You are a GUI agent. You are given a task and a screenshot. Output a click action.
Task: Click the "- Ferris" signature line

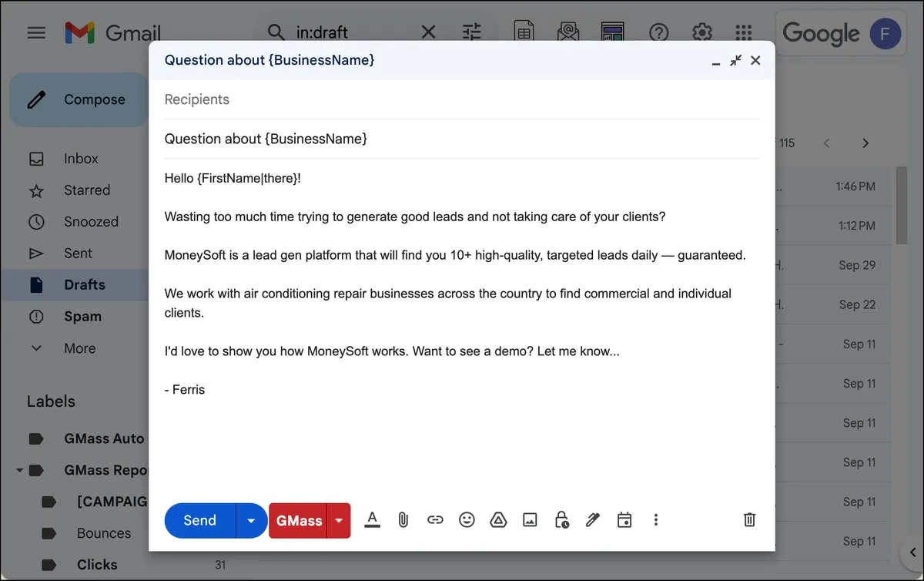(x=185, y=390)
